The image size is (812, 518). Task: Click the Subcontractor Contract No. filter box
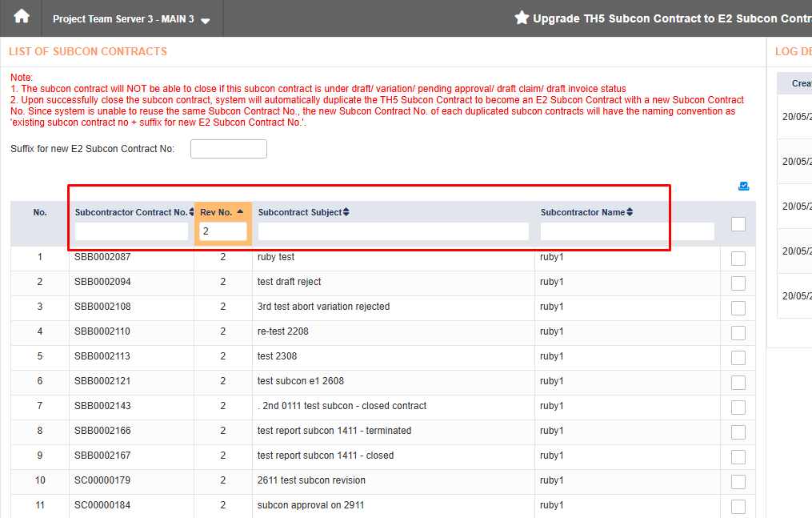coord(131,231)
